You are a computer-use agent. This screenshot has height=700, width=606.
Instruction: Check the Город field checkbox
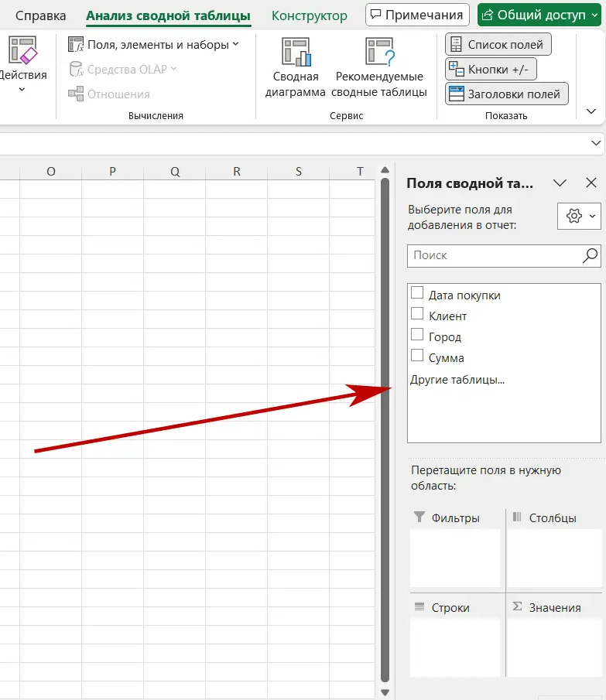[417, 334]
